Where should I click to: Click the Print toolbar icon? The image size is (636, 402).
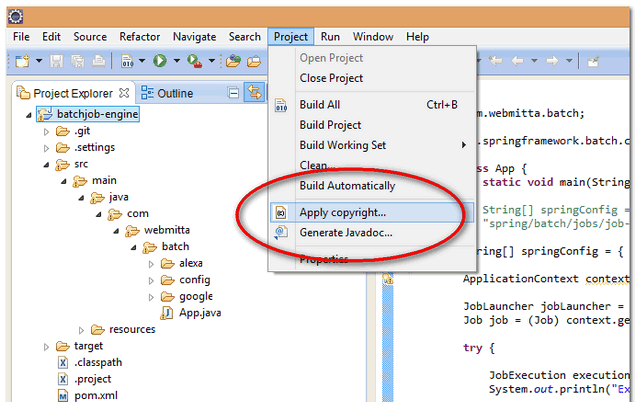coord(99,61)
